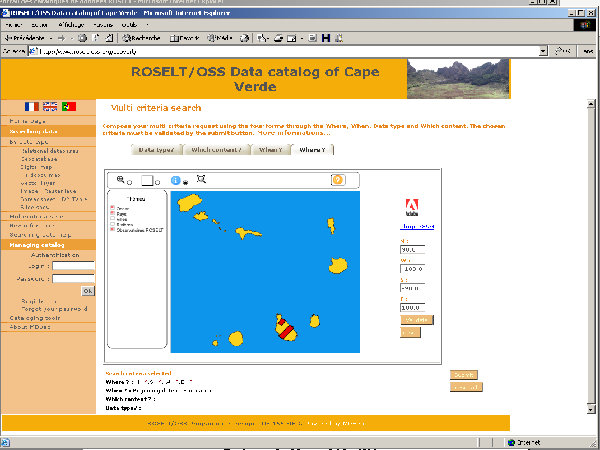
Task: Click the IE Edit toolbar icon
Action: pyautogui.click(x=292, y=38)
